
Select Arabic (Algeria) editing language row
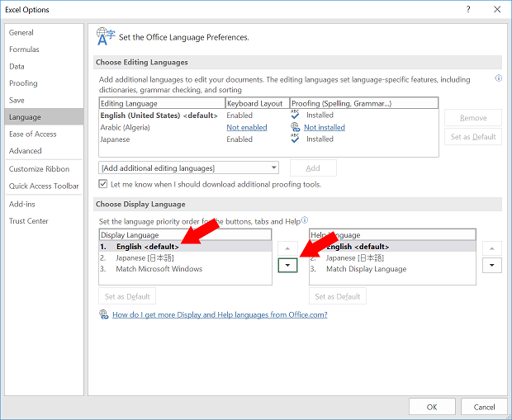(268, 128)
